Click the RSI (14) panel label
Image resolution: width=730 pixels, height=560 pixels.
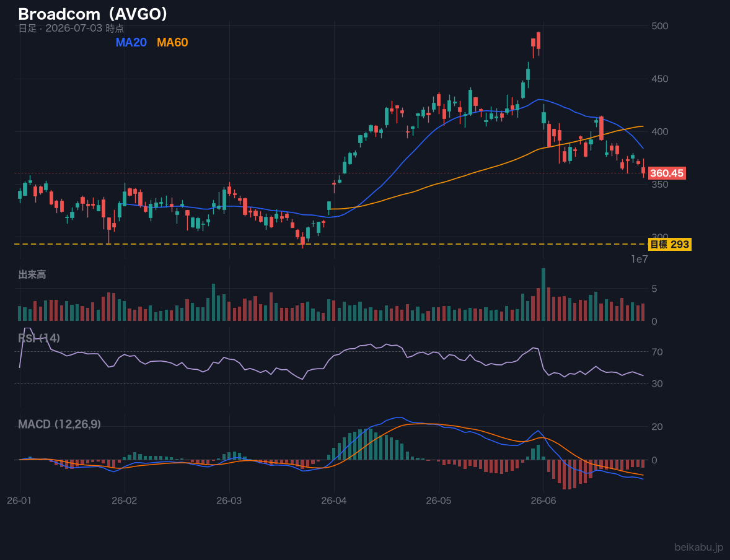pos(39,338)
